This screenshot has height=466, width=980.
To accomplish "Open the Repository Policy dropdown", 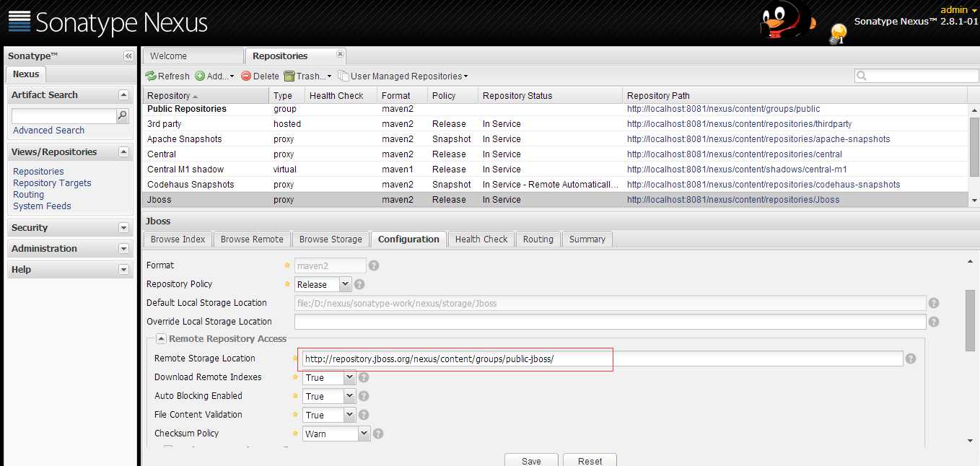I will click(345, 284).
